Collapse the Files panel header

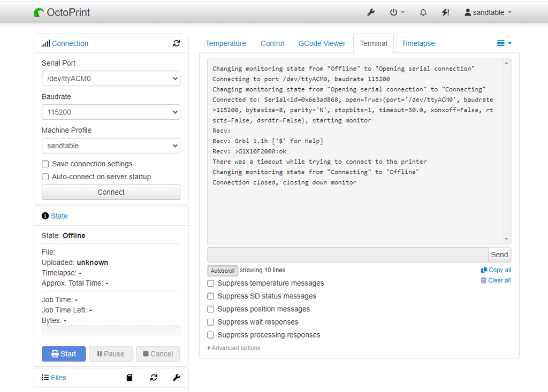tap(58, 378)
